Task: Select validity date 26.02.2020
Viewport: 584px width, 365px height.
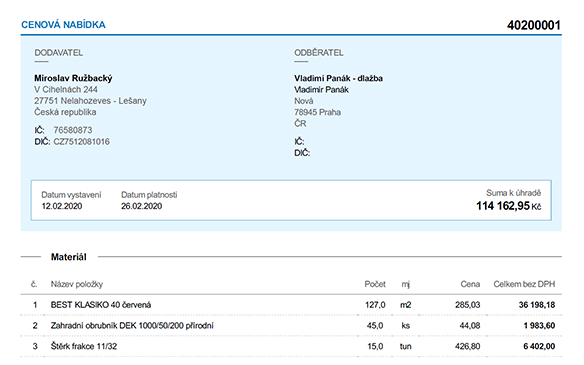Action: tap(142, 206)
